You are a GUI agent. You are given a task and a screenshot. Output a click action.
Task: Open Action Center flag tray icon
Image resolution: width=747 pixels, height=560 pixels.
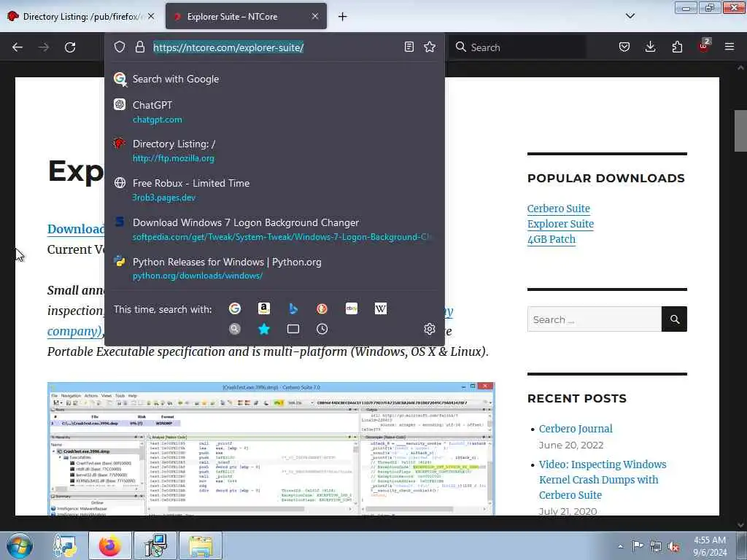click(638, 546)
